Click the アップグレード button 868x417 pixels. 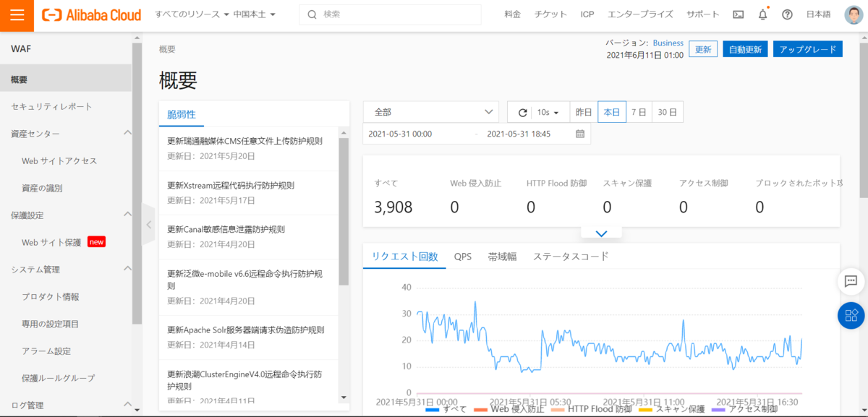point(807,49)
